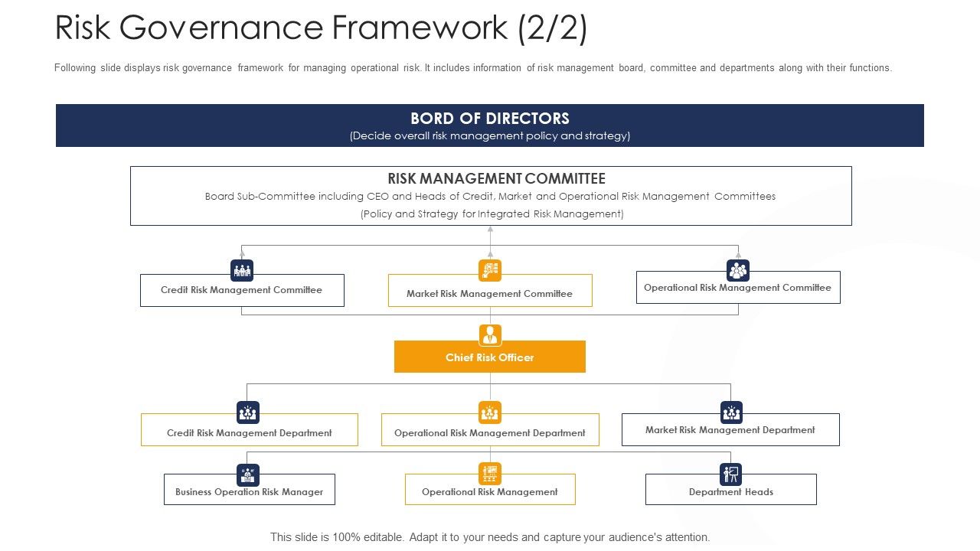Select the Business Operation Risk Manager box
Screen dimensions: 980x551
pos(250,489)
